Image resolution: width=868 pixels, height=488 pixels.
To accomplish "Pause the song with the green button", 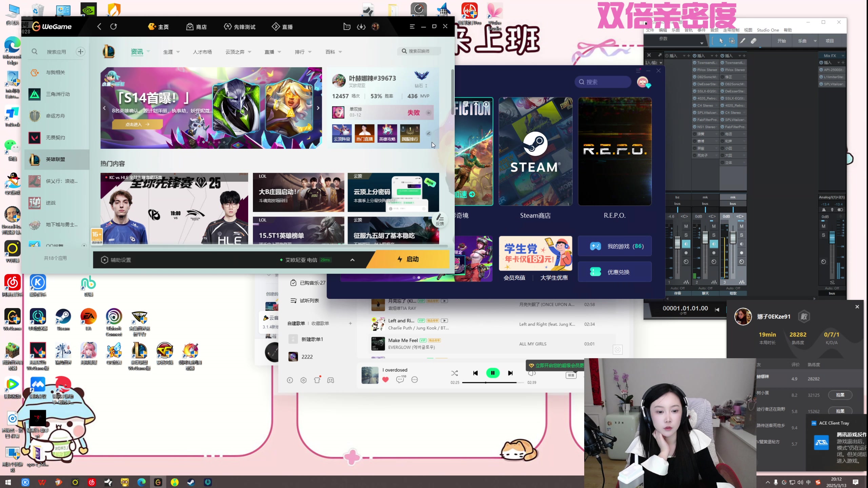I will coord(493,373).
